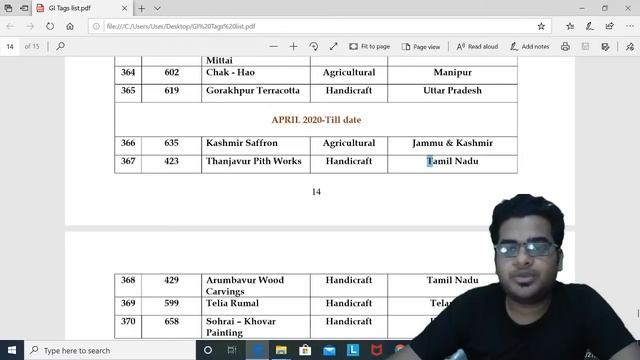Image resolution: width=640 pixels, height=360 pixels.
Task: Click Add notes button
Action: click(x=529, y=47)
